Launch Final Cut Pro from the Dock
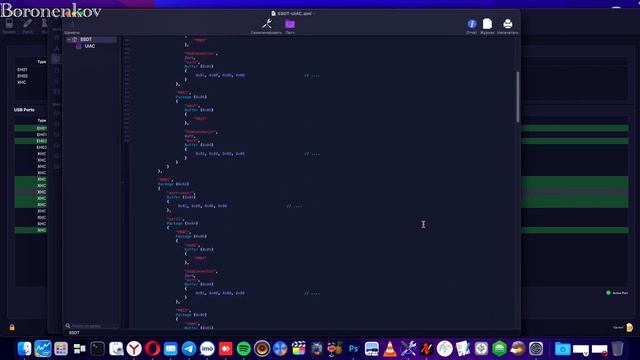Image resolution: width=640 pixels, height=360 pixels. tap(298, 349)
